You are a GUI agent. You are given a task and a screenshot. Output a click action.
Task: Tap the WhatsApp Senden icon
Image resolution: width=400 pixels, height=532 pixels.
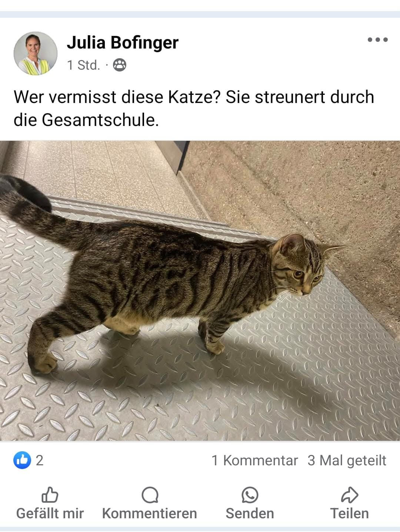point(250,495)
